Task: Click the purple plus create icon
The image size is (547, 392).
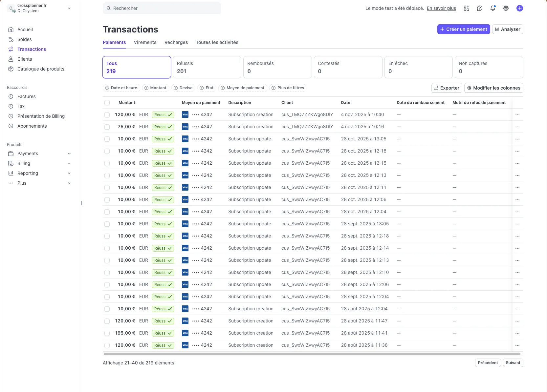Action: pos(519,9)
